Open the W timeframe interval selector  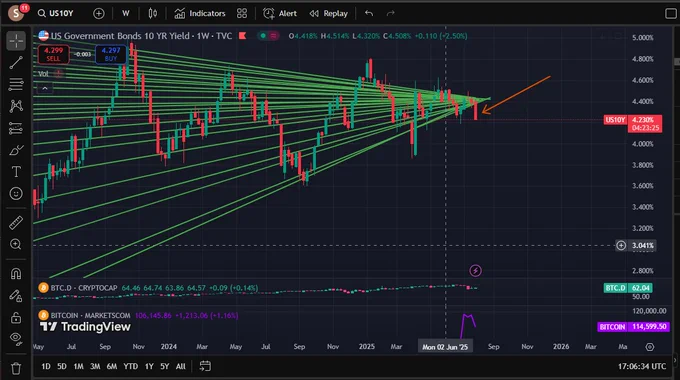pyautogui.click(x=126, y=13)
